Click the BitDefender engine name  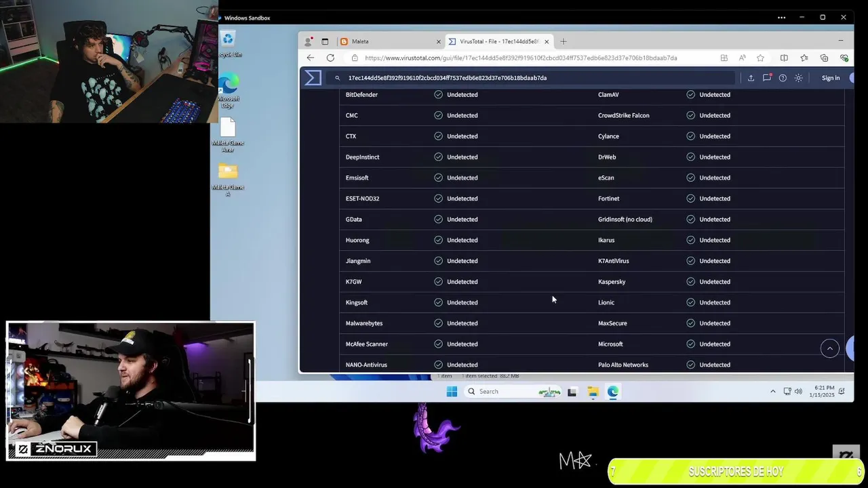coord(361,95)
